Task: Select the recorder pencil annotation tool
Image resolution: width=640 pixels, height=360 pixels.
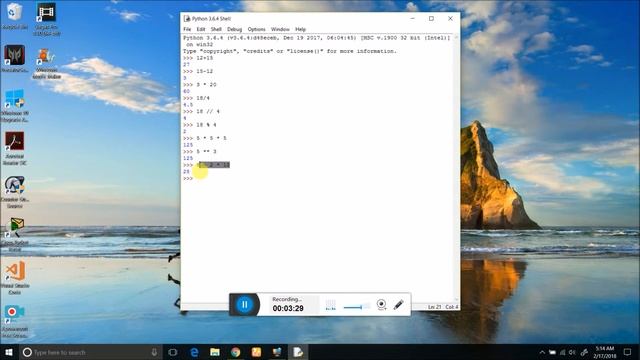Action: pos(399,304)
